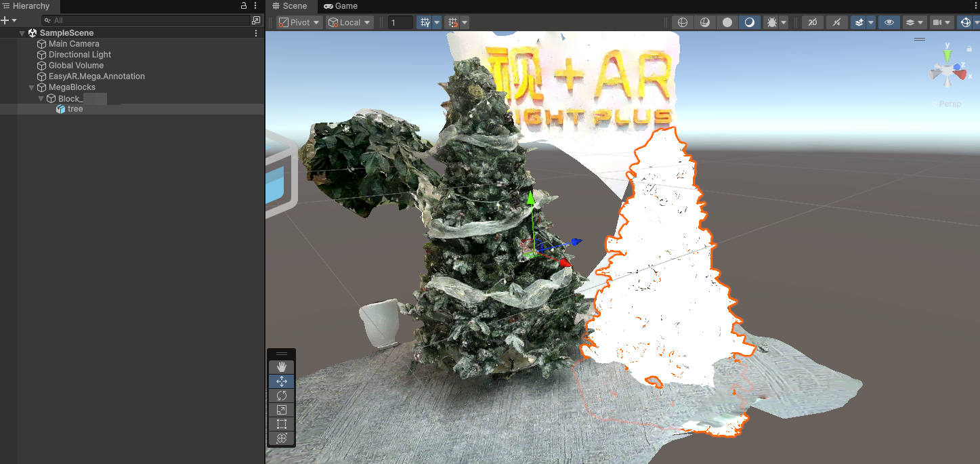
Task: Collapse the MegaBlocks hierarchy item
Action: coord(31,87)
